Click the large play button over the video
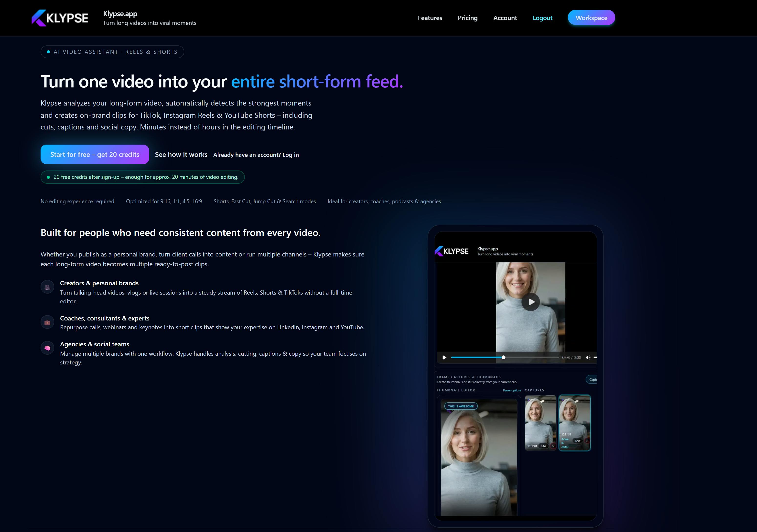The width and height of the screenshot is (757, 532). tap(530, 302)
